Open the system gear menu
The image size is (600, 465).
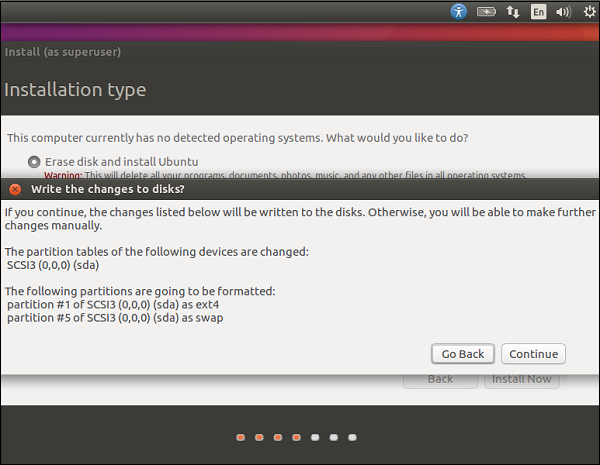tap(589, 12)
